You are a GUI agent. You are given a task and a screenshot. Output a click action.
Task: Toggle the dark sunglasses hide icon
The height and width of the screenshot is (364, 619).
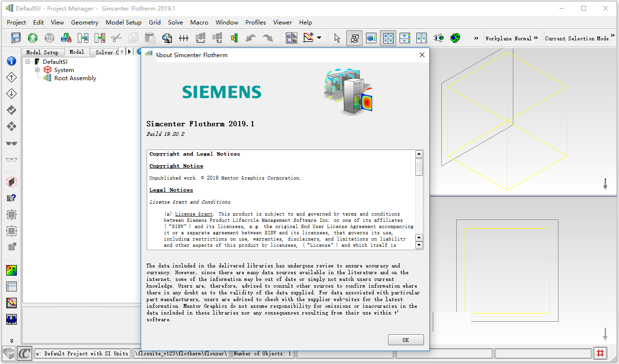click(x=12, y=143)
